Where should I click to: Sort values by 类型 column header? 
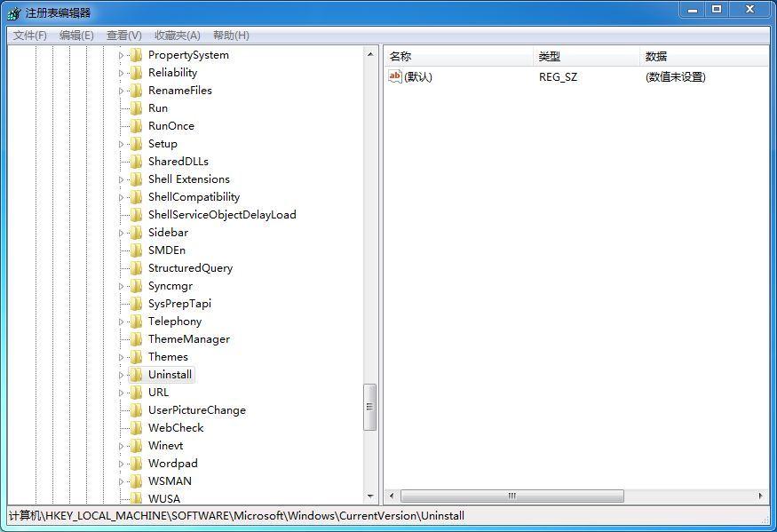point(587,57)
